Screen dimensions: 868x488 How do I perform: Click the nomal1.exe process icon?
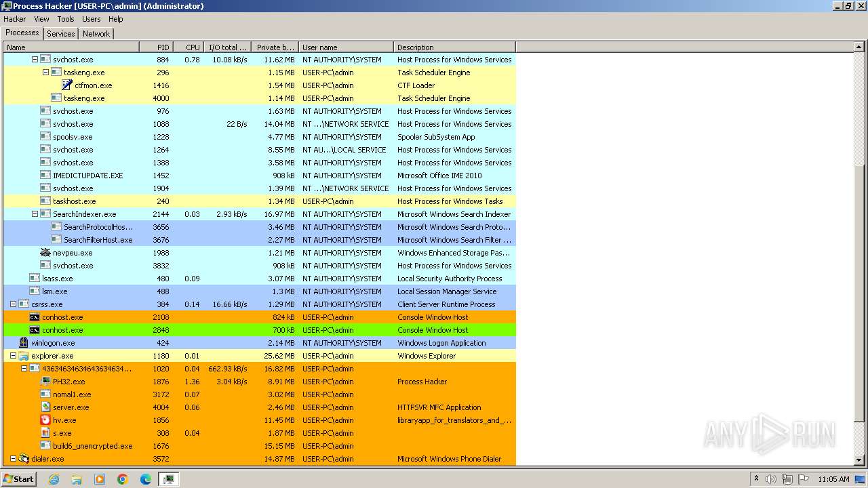[x=45, y=394]
